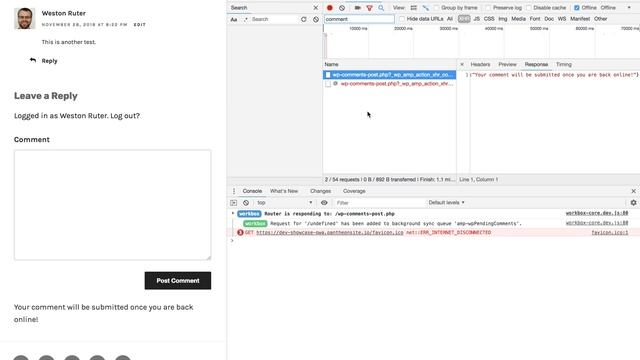Enable Group by frame checkbox
Viewport: 640px width, 360px height.
(437, 8)
